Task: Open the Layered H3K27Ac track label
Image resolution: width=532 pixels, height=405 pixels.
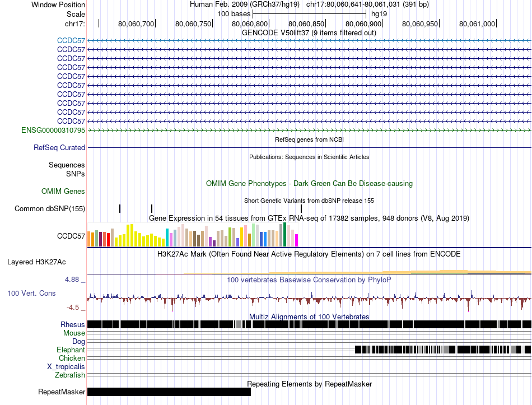Action: [36, 262]
